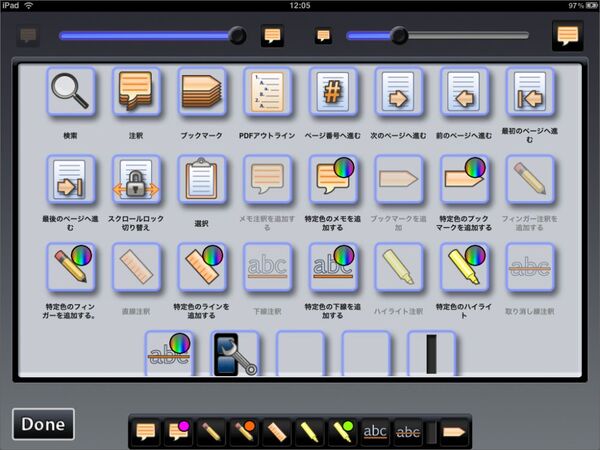The width and height of the screenshot is (600, 450).
Task: Tap the black vertical bar separator icon
Action: point(431,354)
